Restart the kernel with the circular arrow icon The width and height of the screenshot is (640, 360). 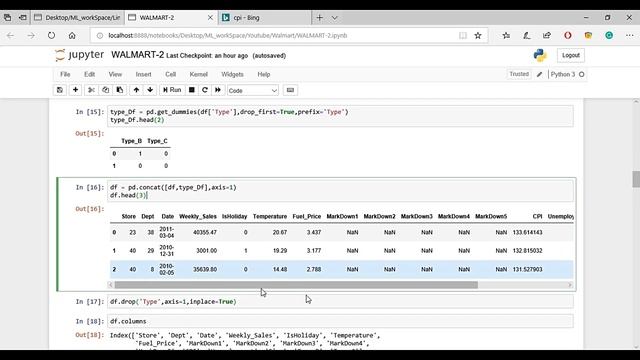pyautogui.click(x=204, y=90)
